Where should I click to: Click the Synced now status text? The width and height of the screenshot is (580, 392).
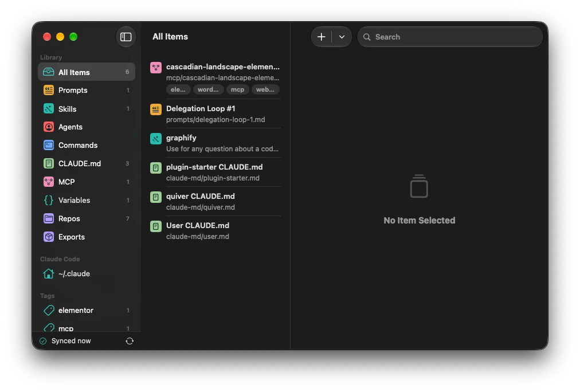coord(71,341)
